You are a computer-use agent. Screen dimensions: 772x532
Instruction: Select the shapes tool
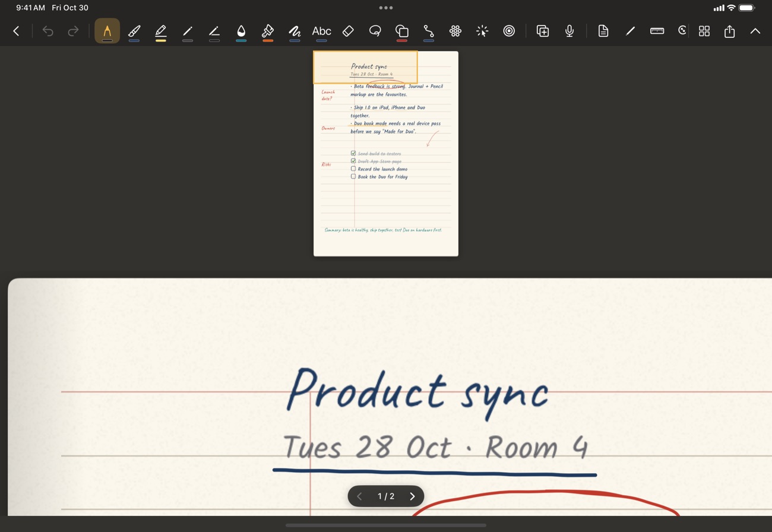(402, 31)
